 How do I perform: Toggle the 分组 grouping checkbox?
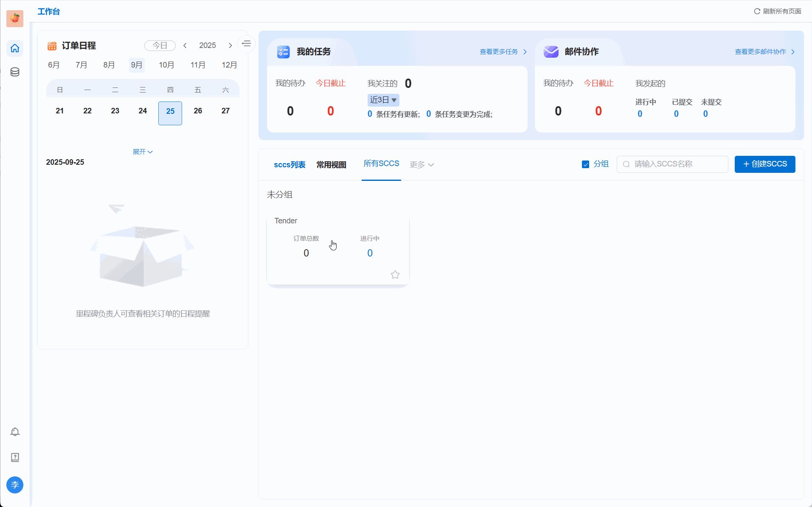(x=585, y=164)
